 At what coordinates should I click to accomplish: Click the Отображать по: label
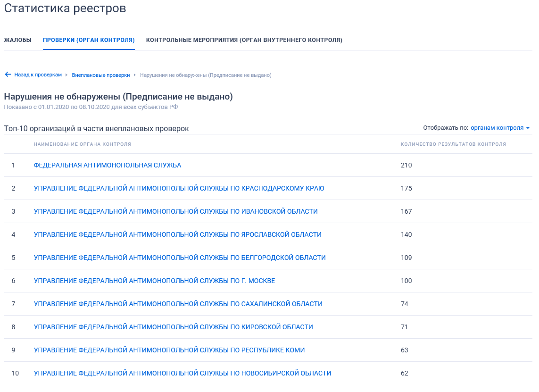(446, 127)
